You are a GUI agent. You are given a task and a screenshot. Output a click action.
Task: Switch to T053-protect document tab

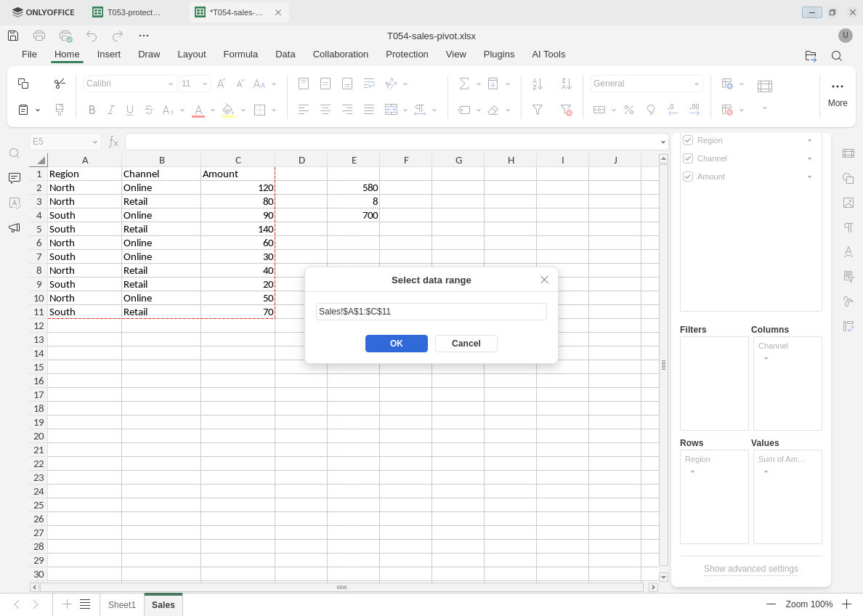pos(134,12)
